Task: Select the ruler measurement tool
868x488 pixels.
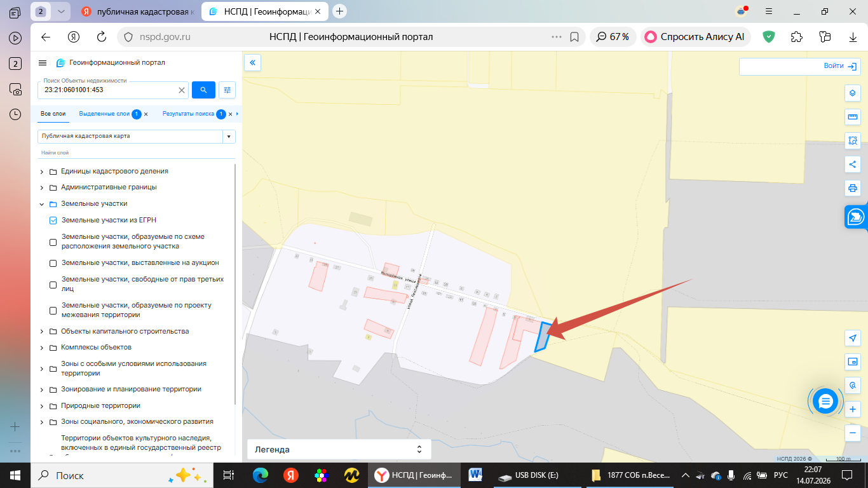Action: pyautogui.click(x=853, y=117)
